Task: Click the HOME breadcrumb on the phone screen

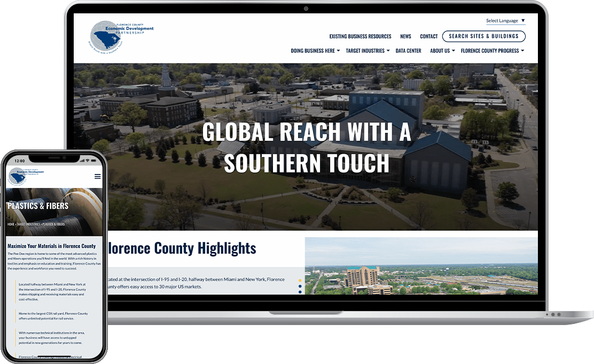Action: tap(11, 224)
